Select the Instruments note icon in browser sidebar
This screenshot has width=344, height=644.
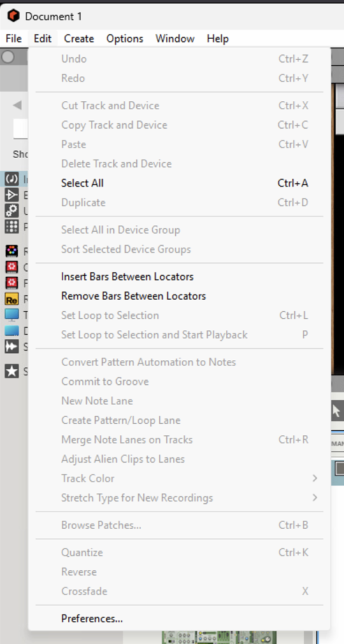point(11,179)
